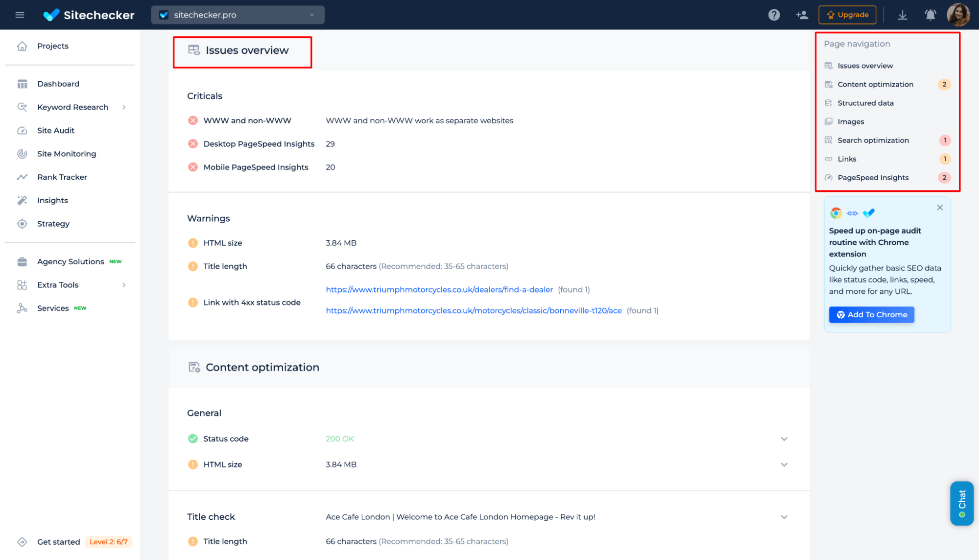Click the broken link to find-a-dealer page
979x560 pixels.
point(440,290)
